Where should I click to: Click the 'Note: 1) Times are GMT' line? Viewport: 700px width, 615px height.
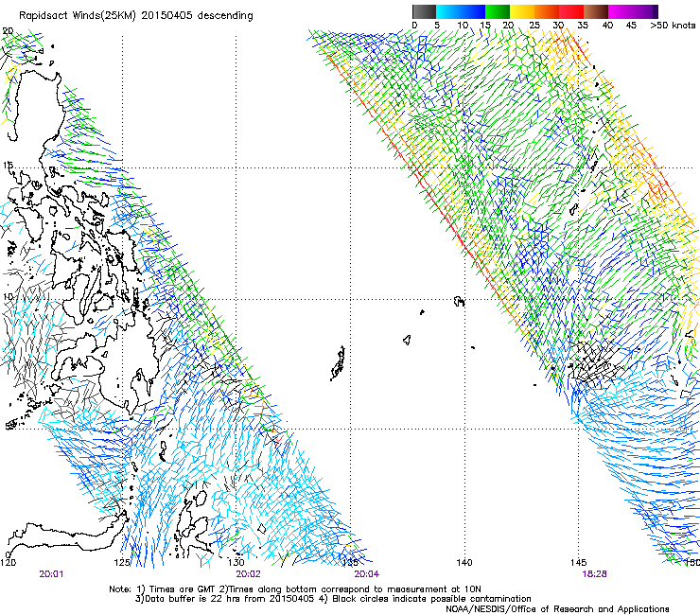point(295,589)
